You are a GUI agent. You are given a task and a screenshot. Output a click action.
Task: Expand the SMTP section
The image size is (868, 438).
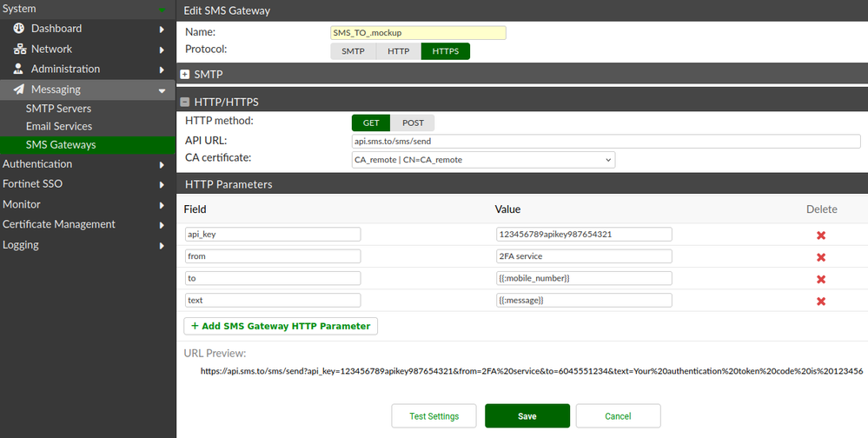click(185, 75)
